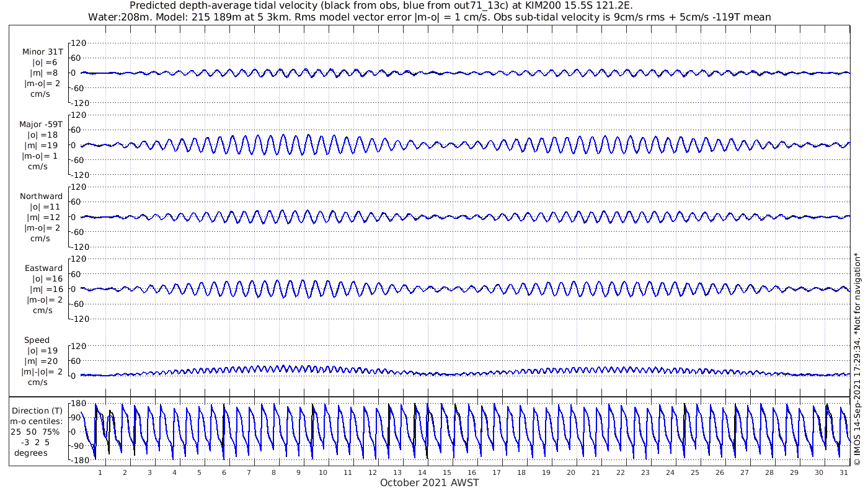Click '25 50 75%' centile header
Image resolution: width=868 pixels, height=496 pixels.
(35, 432)
